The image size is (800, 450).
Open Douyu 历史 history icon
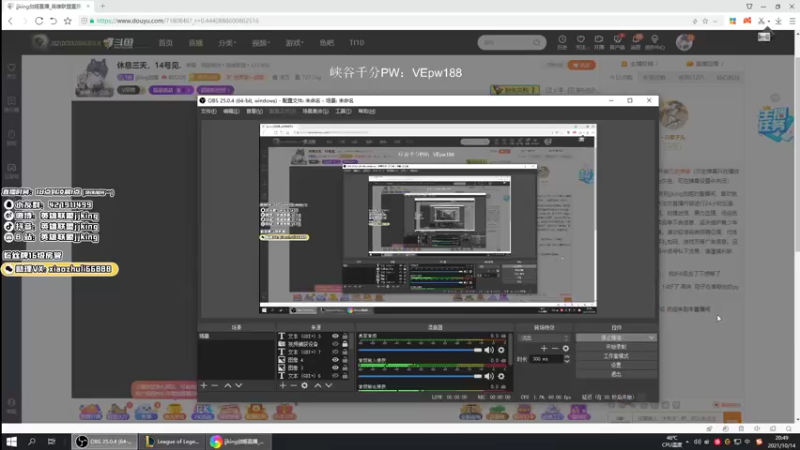(x=562, y=42)
